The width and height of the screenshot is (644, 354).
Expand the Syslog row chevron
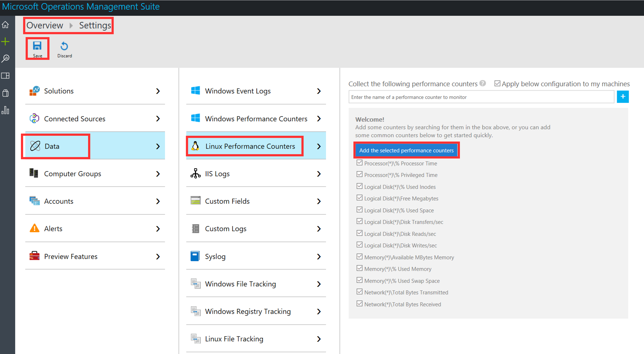[x=319, y=257]
